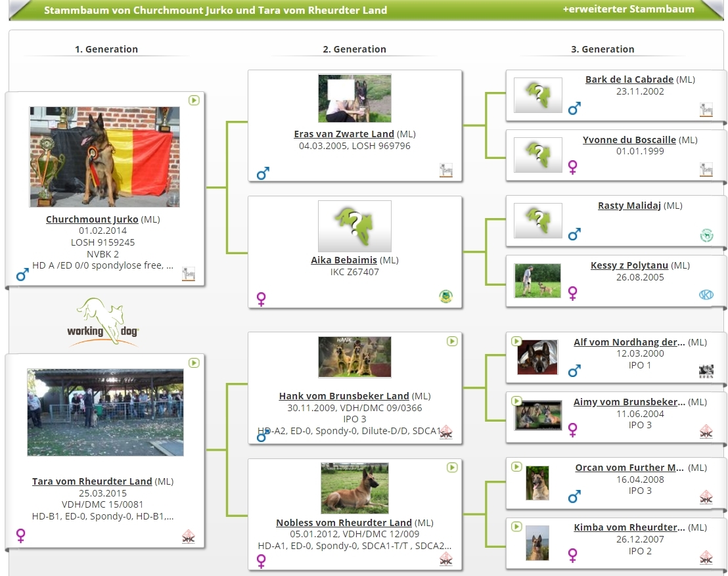The image size is (728, 576).
Task: Click the working dog logo
Action: 103,321
